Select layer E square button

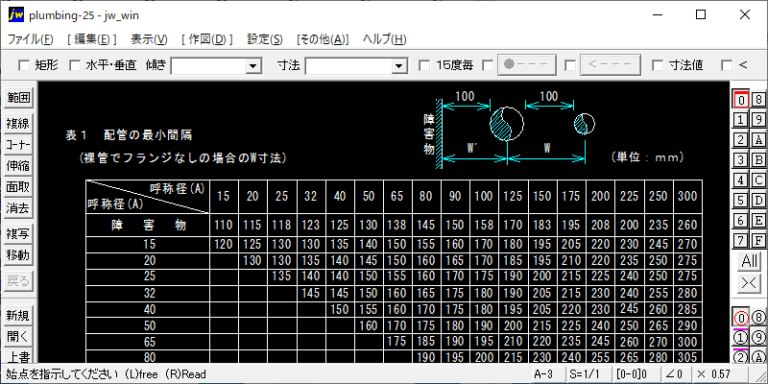tap(758, 220)
